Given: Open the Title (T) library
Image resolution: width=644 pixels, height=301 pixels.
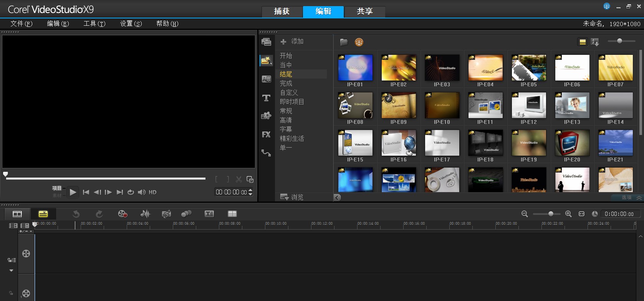Looking at the screenshot, I should pos(266,98).
